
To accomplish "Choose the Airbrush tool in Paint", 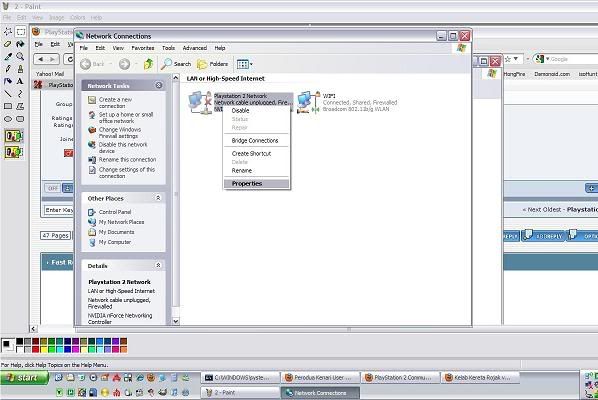I will [8, 81].
